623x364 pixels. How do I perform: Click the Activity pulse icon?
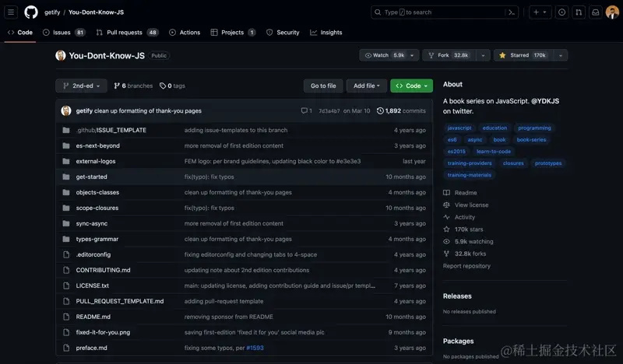[x=446, y=217]
